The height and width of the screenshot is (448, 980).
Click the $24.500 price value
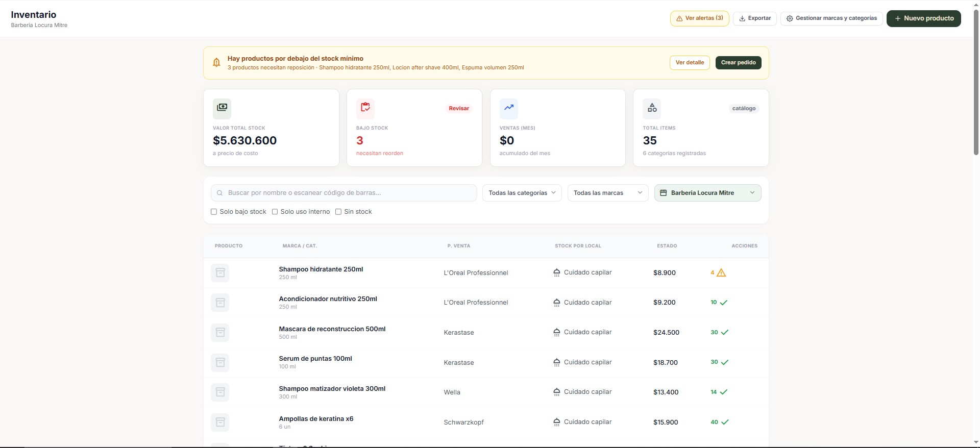click(x=666, y=333)
